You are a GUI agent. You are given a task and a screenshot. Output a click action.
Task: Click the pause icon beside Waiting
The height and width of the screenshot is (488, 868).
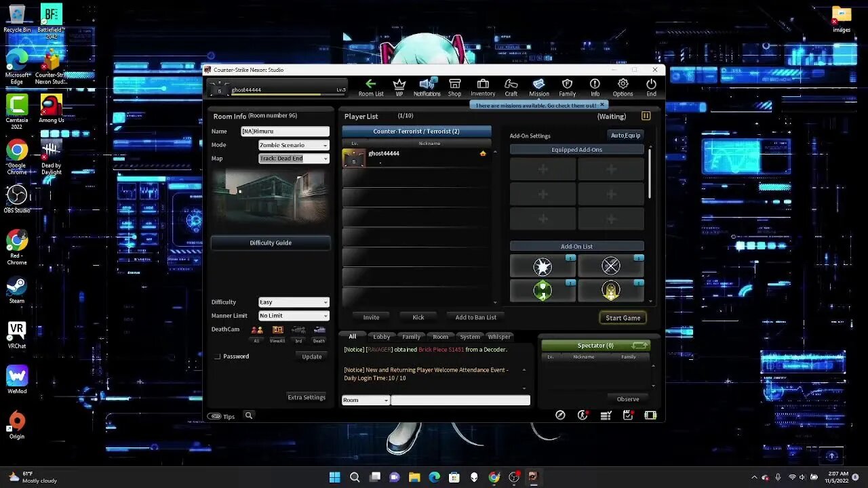(x=646, y=116)
